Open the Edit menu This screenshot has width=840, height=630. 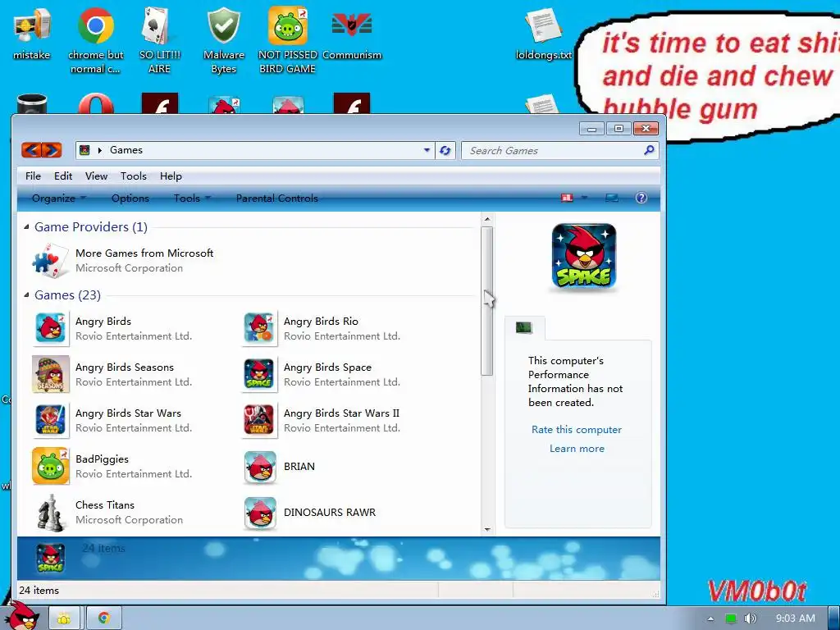tap(62, 176)
